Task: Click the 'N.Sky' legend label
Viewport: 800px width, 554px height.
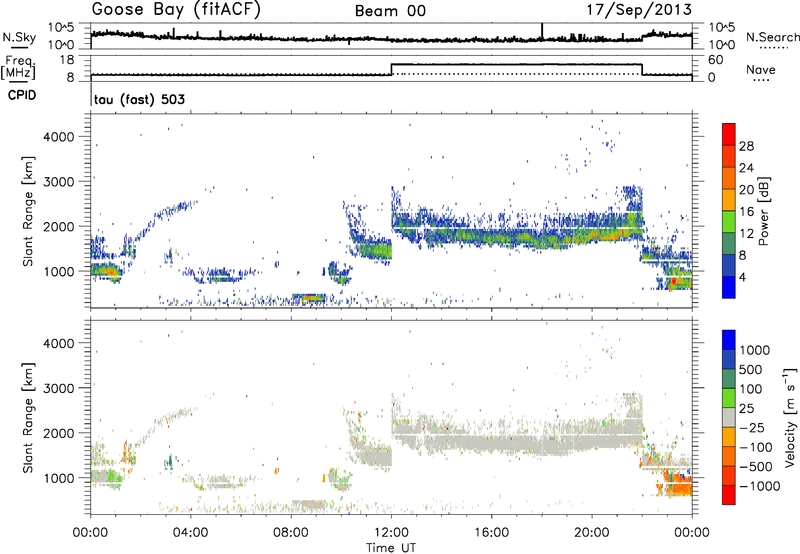Action: coord(19,37)
